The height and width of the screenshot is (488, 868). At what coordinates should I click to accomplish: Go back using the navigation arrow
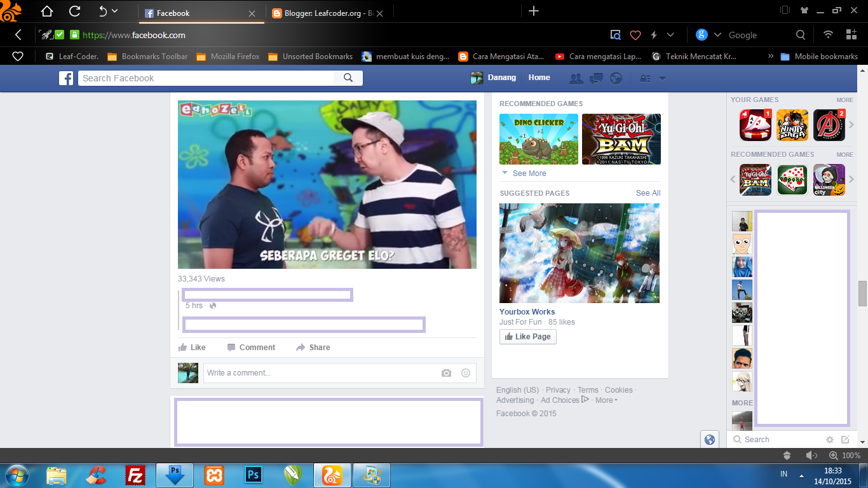(18, 35)
